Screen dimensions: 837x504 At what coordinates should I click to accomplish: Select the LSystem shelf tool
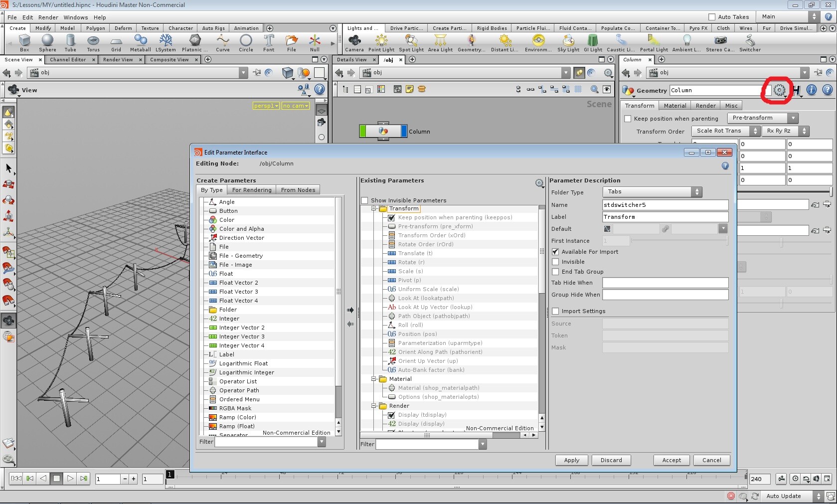(x=166, y=43)
